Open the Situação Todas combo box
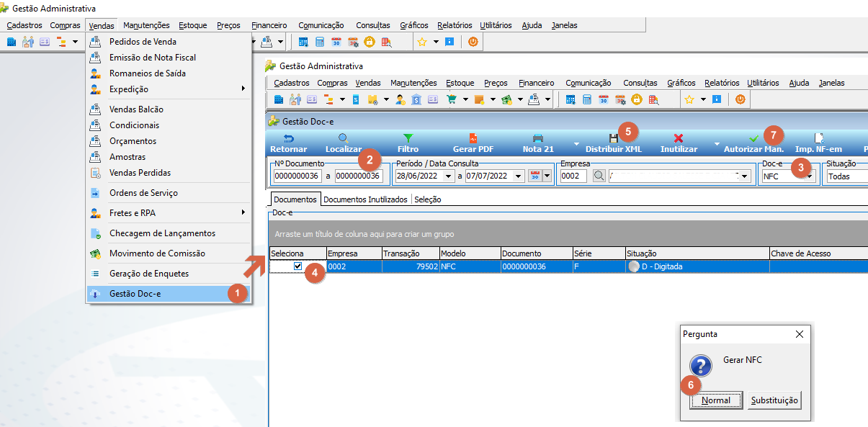 pyautogui.click(x=846, y=176)
